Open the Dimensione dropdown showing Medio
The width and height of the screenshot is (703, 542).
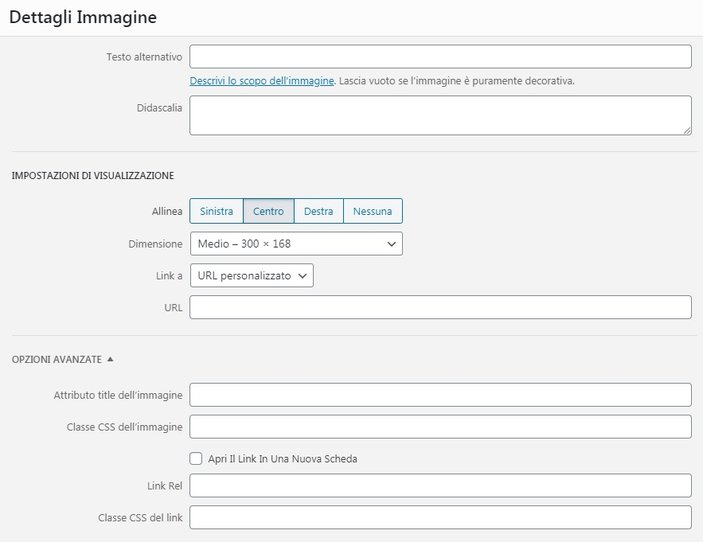296,244
